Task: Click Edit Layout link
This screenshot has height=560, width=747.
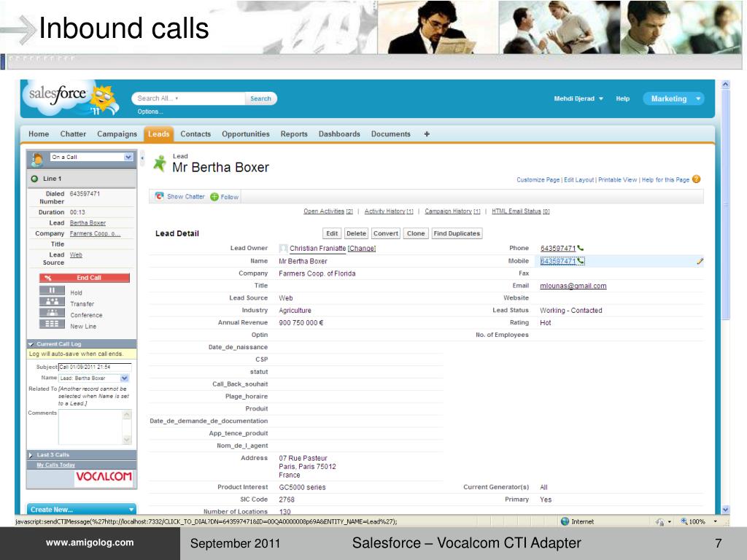Action: (578, 179)
